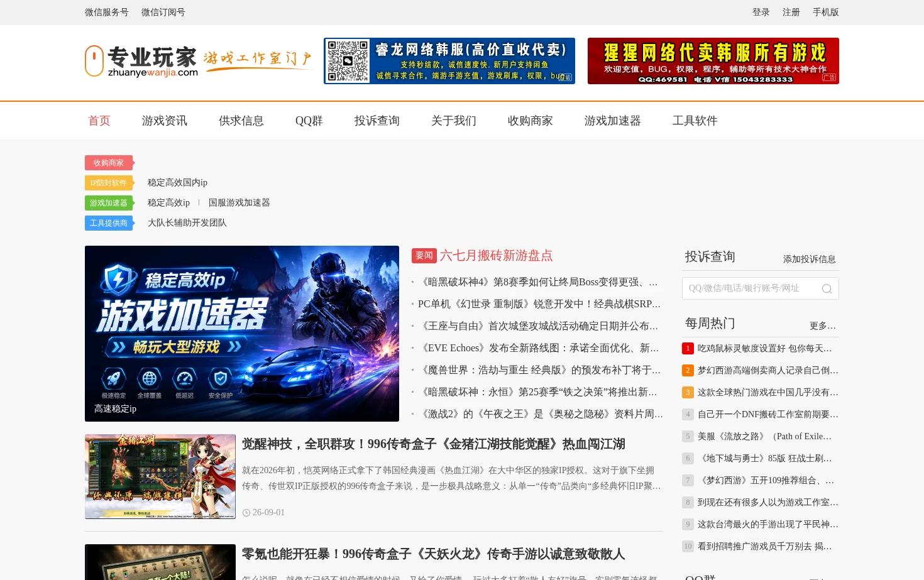
Task: Click the 游戏加速器 slideshow banner image
Action: pyautogui.click(x=242, y=334)
